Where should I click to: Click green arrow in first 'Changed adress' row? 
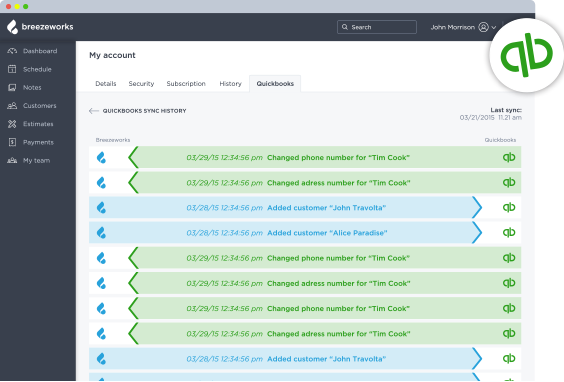tap(133, 183)
